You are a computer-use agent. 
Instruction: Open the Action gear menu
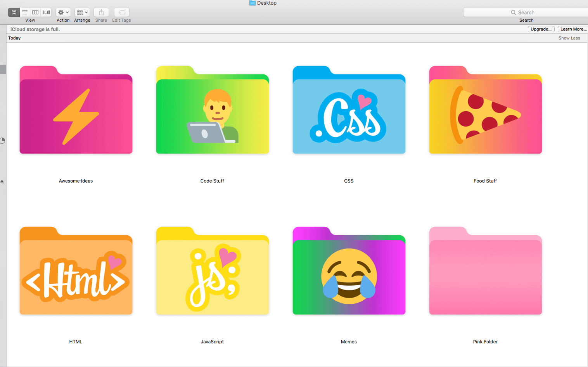pyautogui.click(x=60, y=12)
